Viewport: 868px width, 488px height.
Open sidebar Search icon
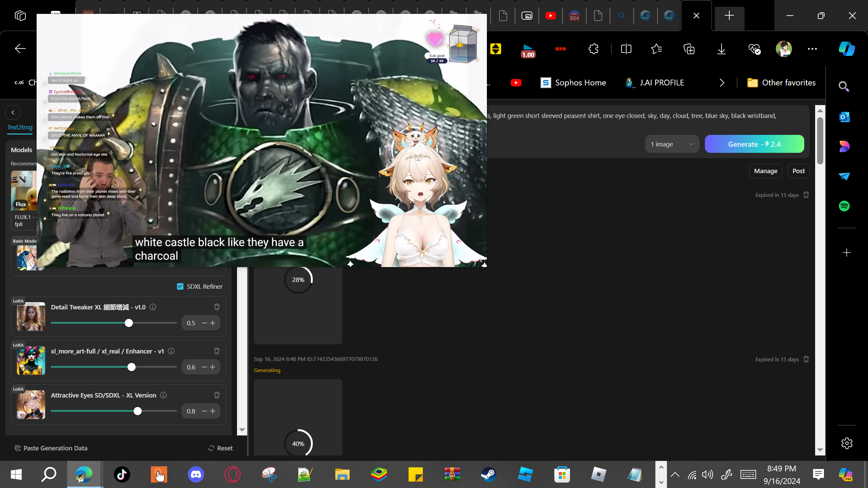(844, 86)
